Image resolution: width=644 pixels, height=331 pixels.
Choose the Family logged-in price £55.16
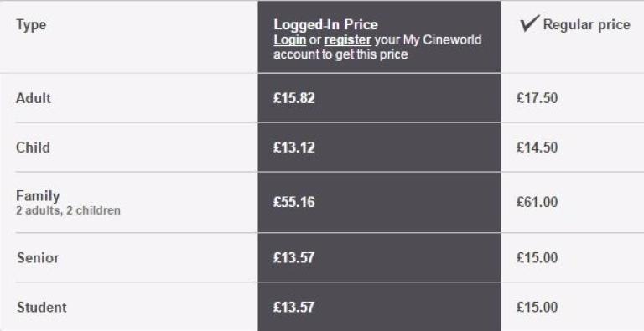294,202
